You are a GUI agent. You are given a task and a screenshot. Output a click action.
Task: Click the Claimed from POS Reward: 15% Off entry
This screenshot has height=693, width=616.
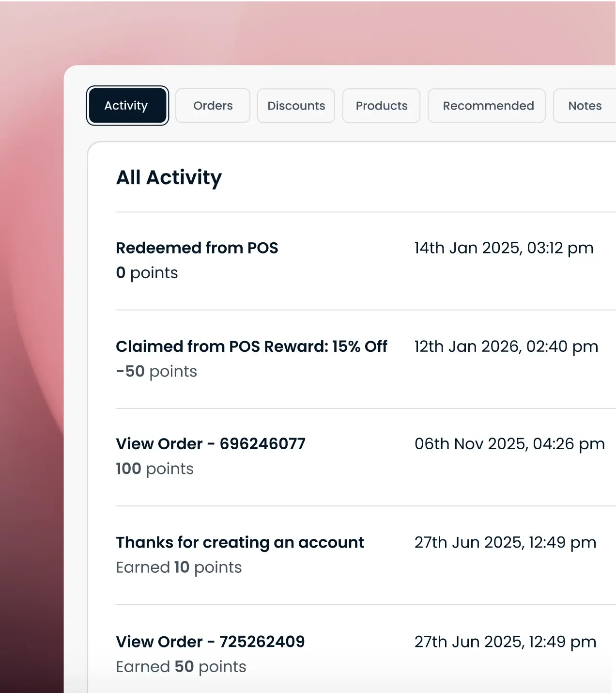click(x=251, y=346)
